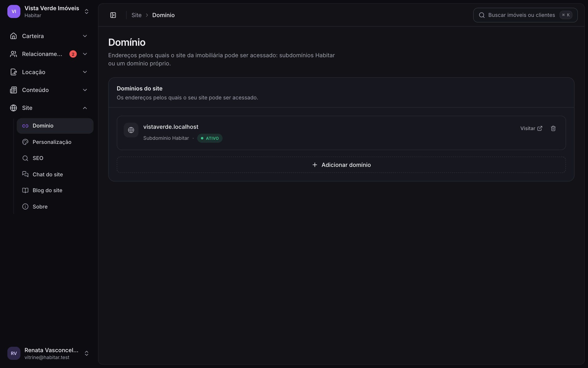Toggle the sidebar collapse icon

click(113, 15)
